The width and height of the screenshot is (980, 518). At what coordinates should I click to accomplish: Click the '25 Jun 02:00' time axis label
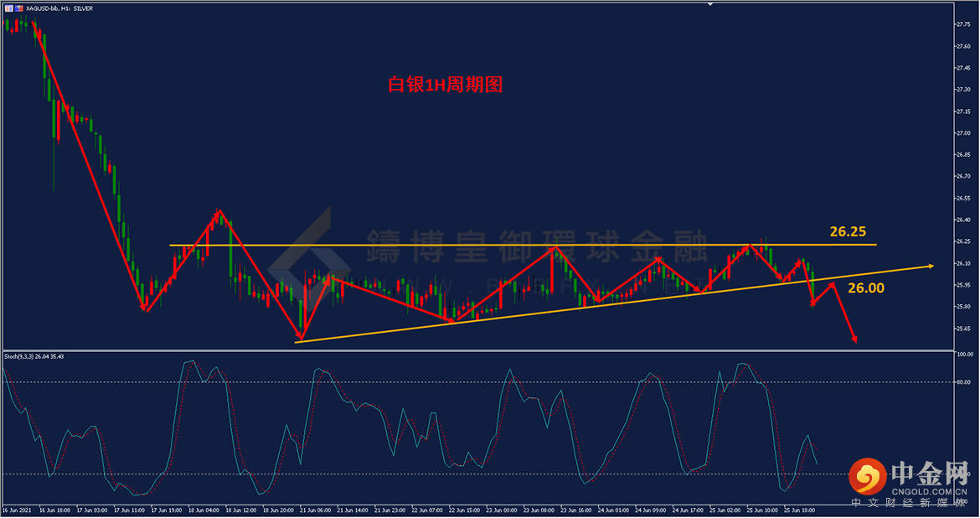click(x=725, y=510)
